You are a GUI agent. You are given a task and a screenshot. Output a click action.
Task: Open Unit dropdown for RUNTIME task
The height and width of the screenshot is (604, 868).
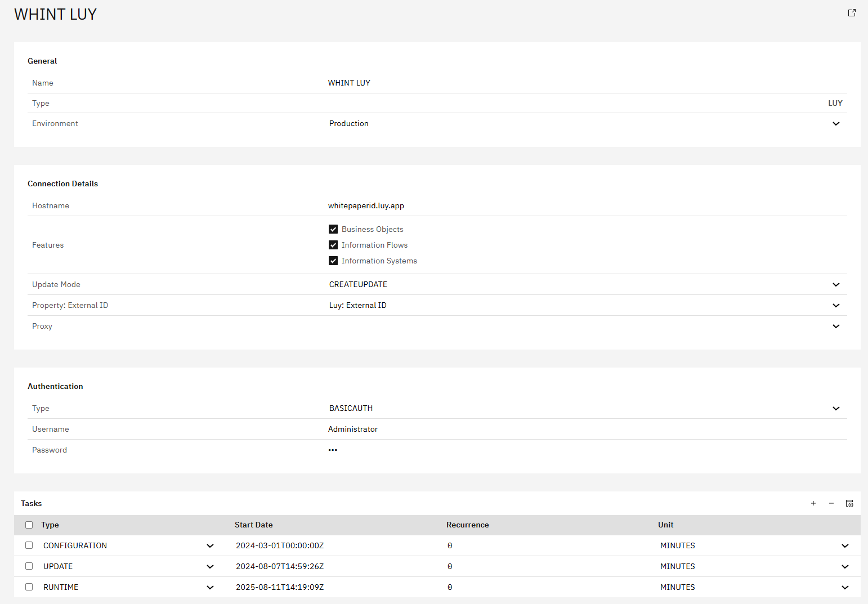point(845,587)
